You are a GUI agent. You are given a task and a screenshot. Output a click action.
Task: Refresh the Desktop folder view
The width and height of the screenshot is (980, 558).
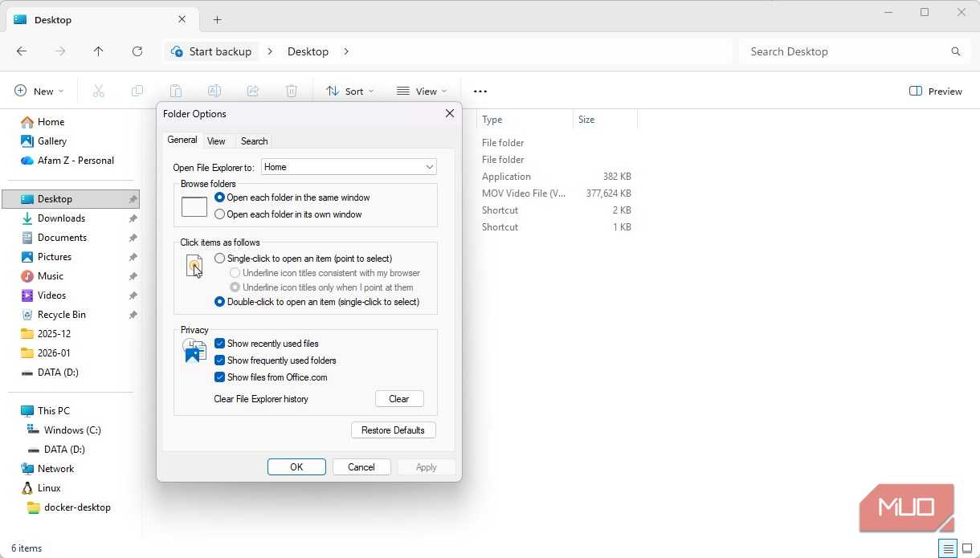137,51
